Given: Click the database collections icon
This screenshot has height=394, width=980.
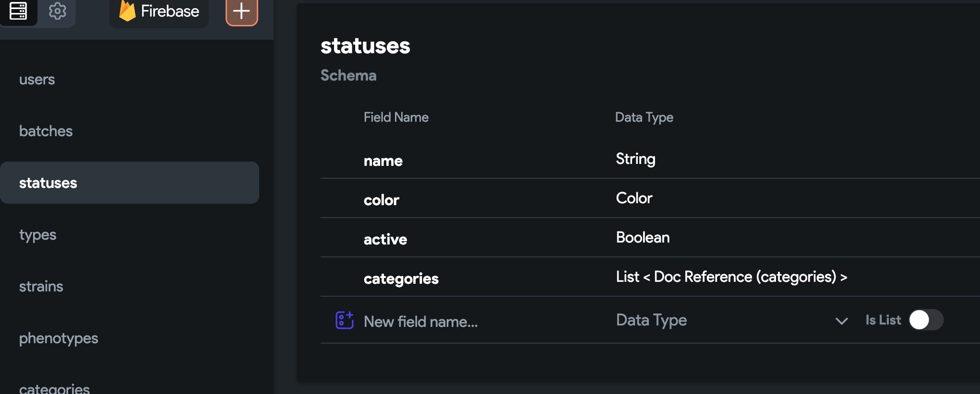Looking at the screenshot, I should (18, 11).
